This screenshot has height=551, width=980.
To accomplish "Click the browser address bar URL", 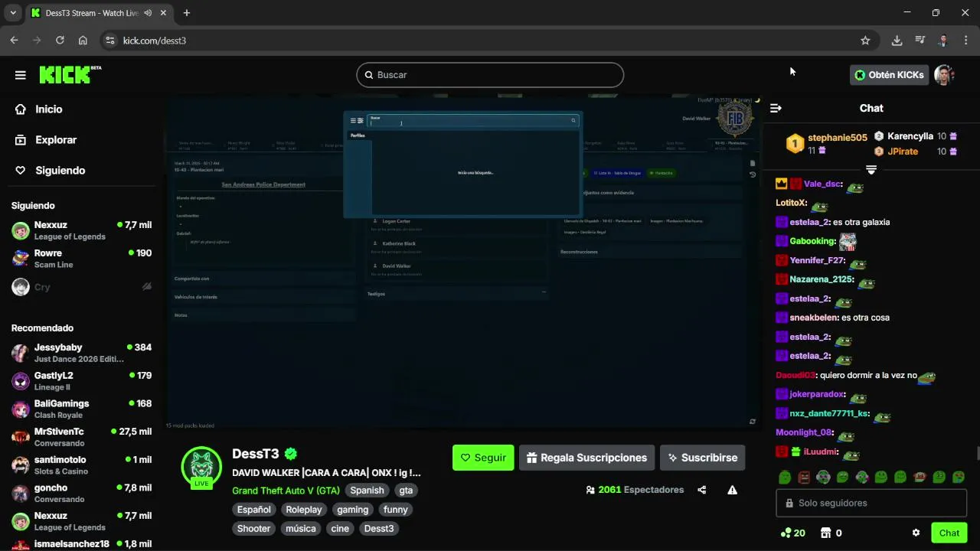I will click(155, 41).
